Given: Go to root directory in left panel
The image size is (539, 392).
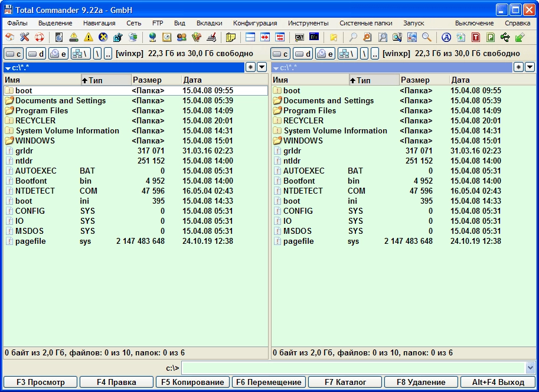Looking at the screenshot, I should coord(97,54).
